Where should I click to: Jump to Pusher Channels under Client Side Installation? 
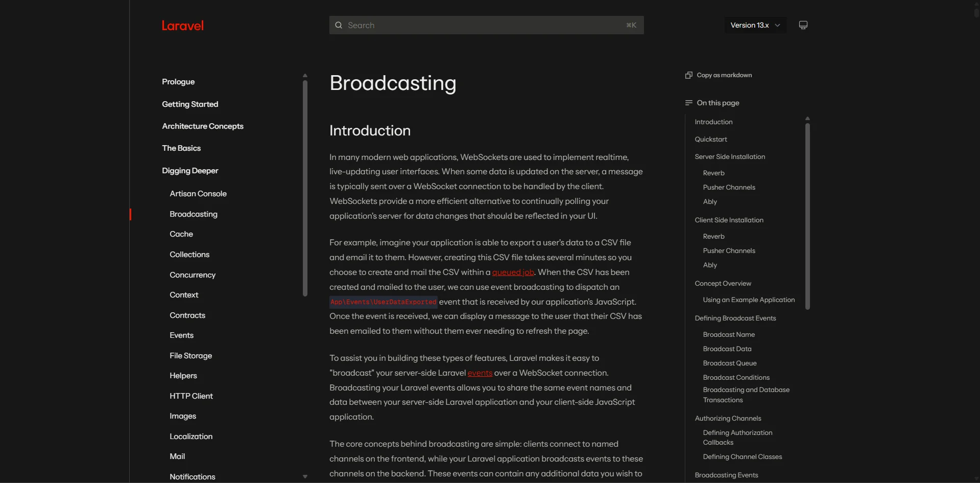coord(729,251)
